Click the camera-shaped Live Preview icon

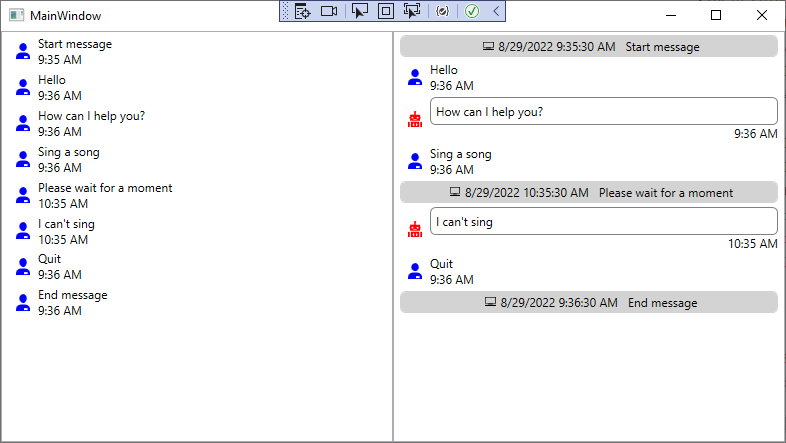(329, 11)
